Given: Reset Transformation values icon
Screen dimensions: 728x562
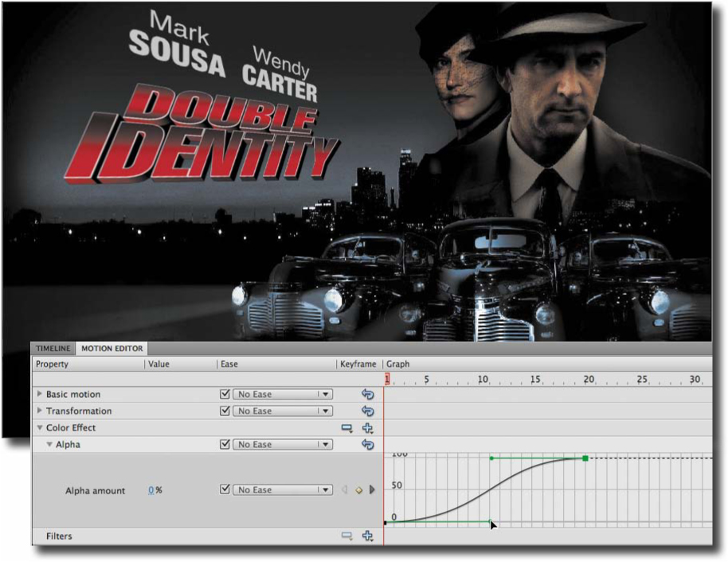Looking at the screenshot, I should 367,411.
